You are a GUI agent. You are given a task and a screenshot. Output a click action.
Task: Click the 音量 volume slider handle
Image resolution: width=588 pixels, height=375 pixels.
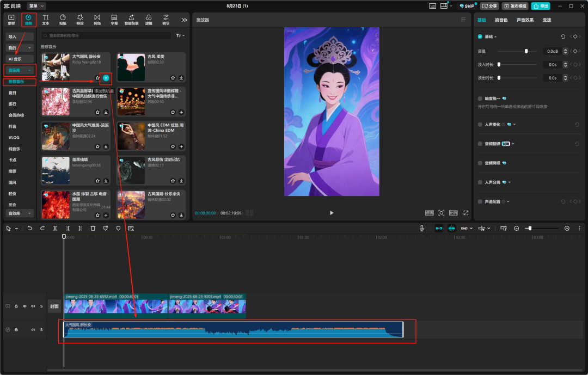(x=526, y=51)
